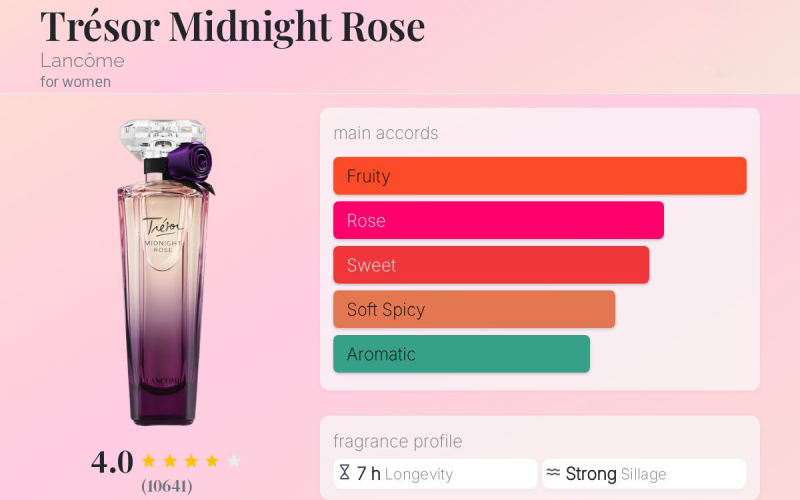The image size is (800, 500).
Task: Click the fifth grey rating star
Action: [x=234, y=461]
